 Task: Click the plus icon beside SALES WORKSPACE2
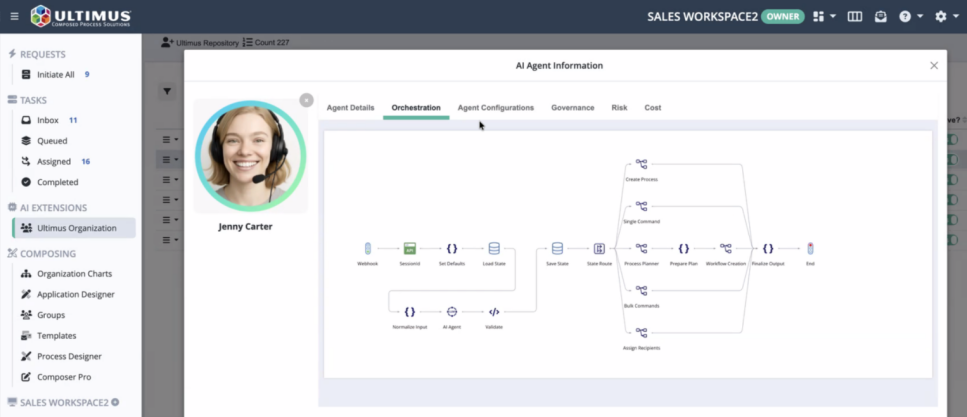coord(115,402)
